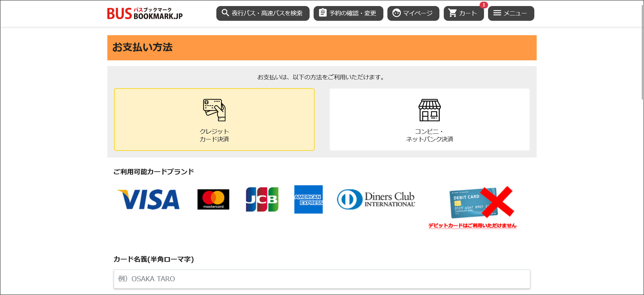Click the convenience store icon
The width and height of the screenshot is (644, 295).
point(429,110)
